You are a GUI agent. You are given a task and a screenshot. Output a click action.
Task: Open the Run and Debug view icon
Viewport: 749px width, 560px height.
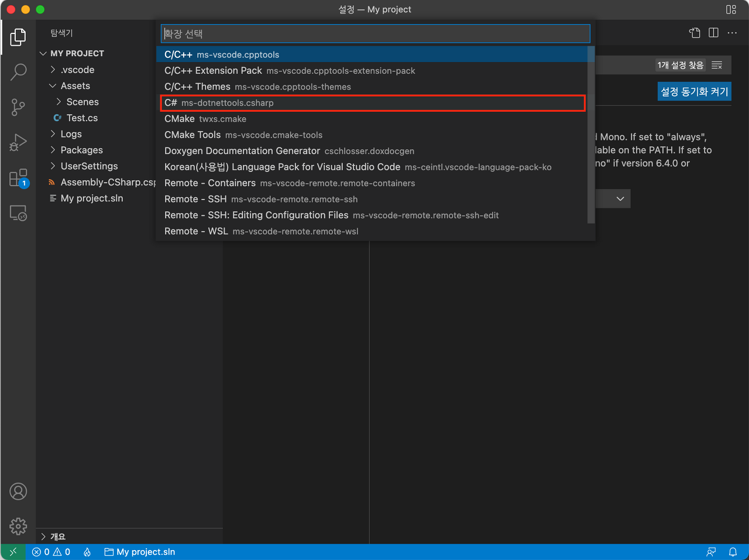point(18,142)
